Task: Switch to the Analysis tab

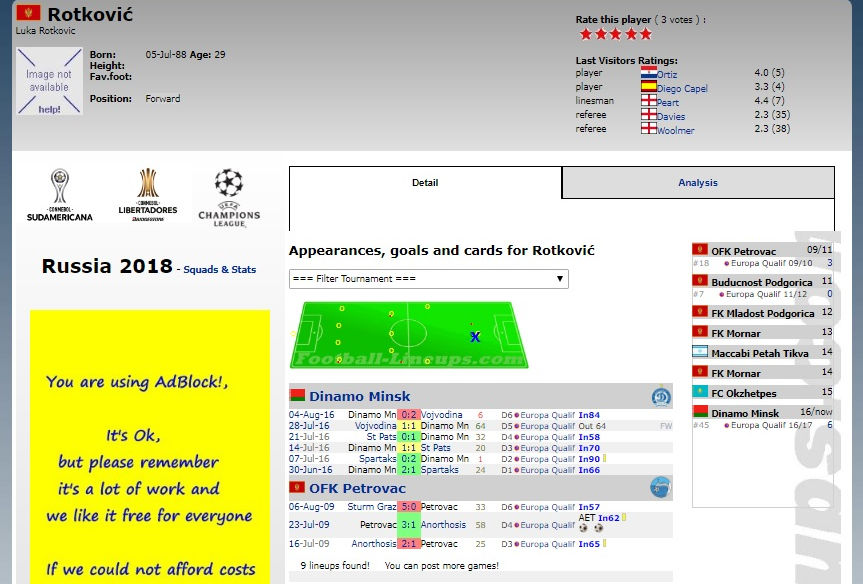Action: coord(698,183)
